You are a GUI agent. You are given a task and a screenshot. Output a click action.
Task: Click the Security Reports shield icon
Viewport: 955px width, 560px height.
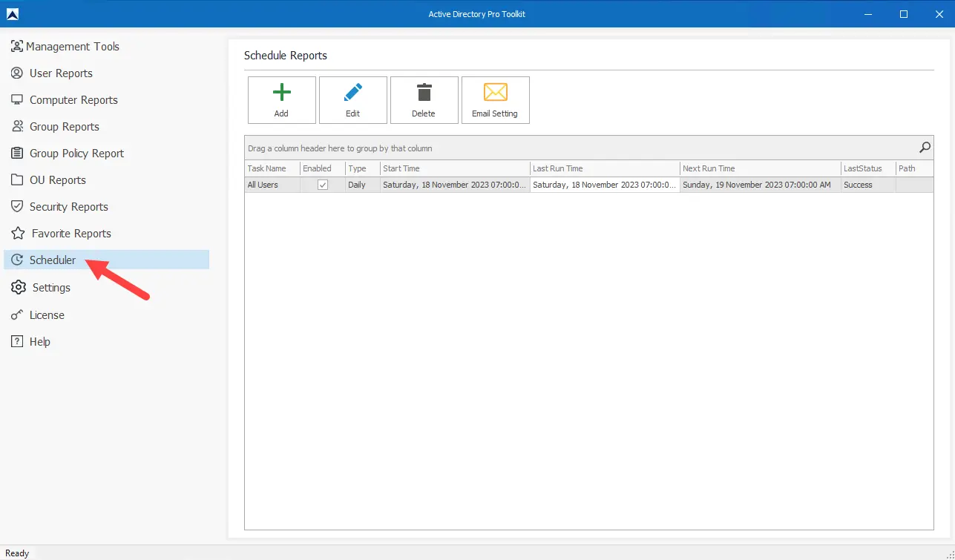tap(17, 206)
